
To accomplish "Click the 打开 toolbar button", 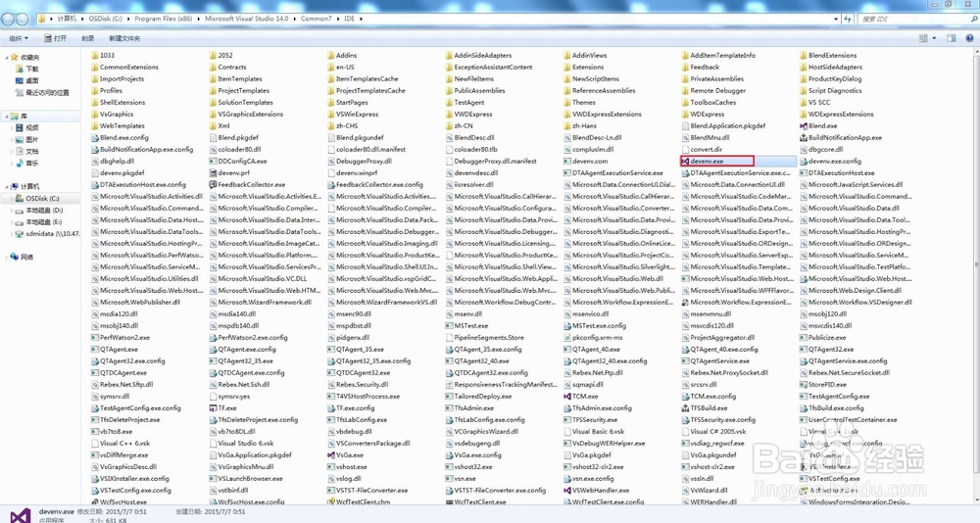I will tap(55, 38).
